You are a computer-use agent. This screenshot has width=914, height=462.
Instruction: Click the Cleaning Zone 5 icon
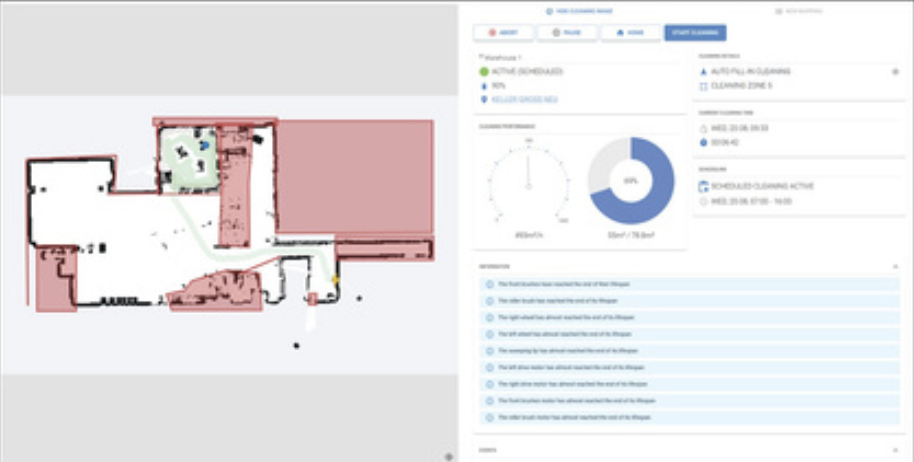[x=704, y=85]
